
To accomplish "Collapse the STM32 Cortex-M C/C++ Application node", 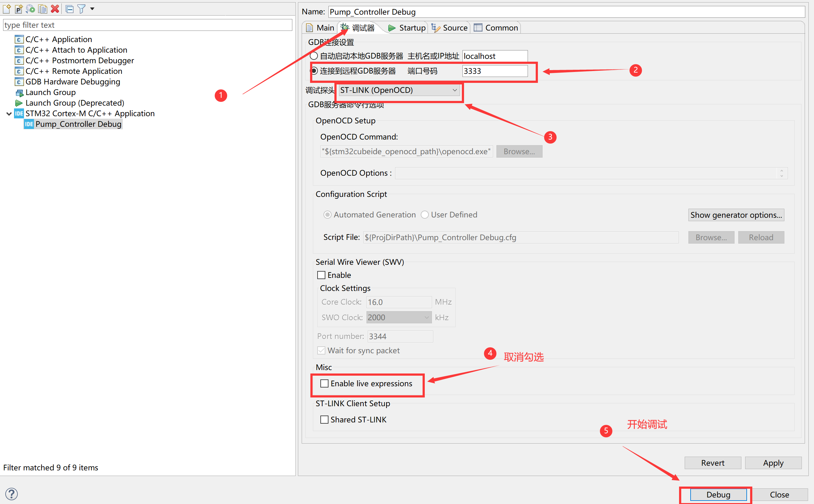I will coord(9,114).
